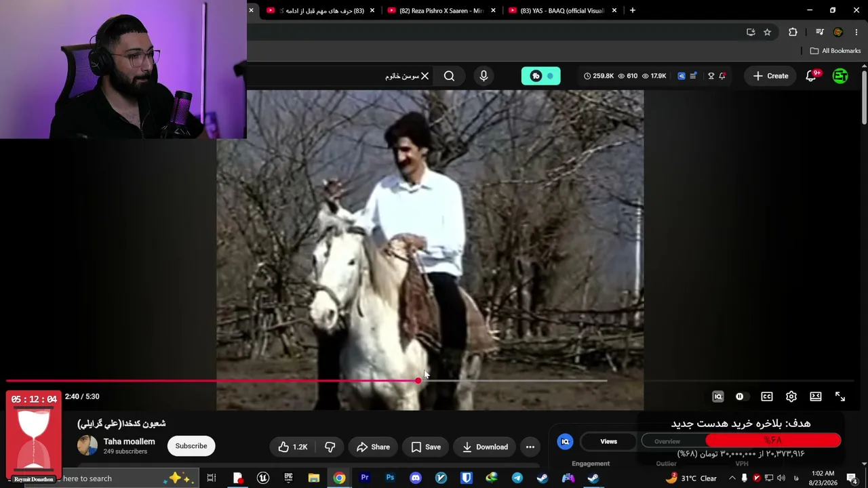Viewport: 868px width, 488px height.
Task: Open the green ET account avatar
Action: 840,76
